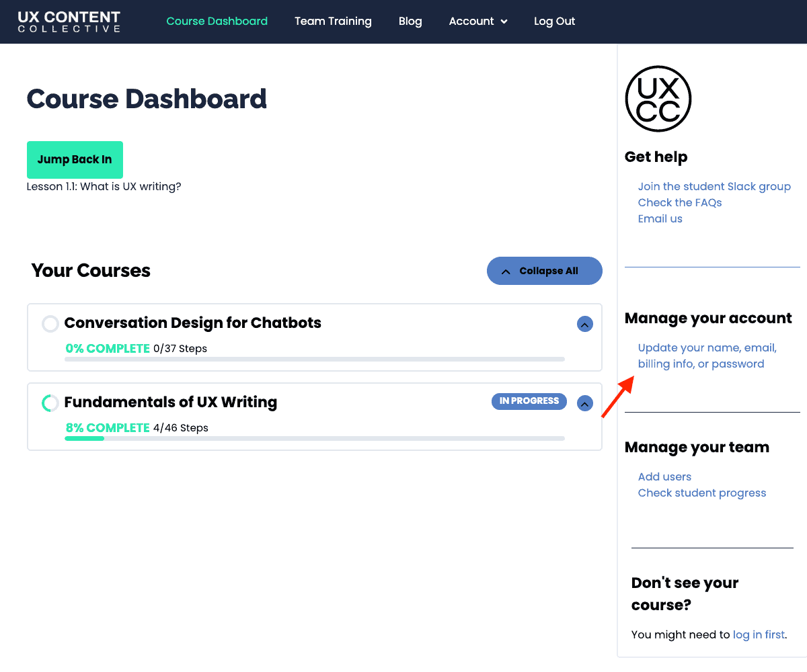This screenshot has width=807, height=672.
Task: Collapse the Conversation Design for Chatbots course
Action: coord(585,325)
